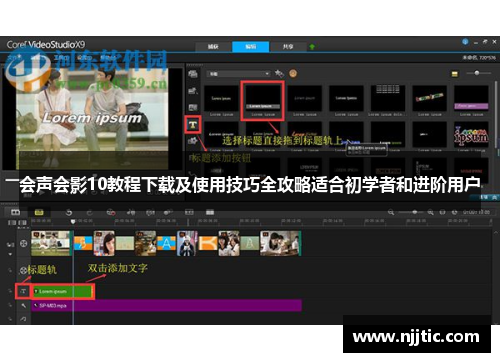Click the green upload arrow icon

[x=312, y=47]
